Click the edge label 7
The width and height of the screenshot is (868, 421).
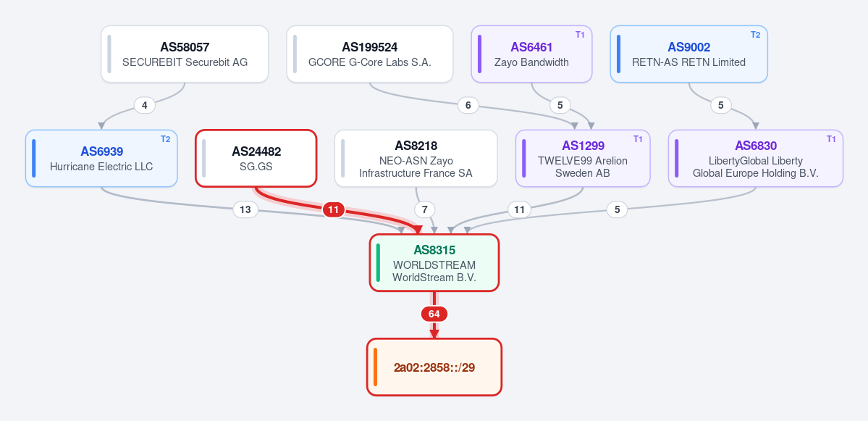(x=425, y=209)
